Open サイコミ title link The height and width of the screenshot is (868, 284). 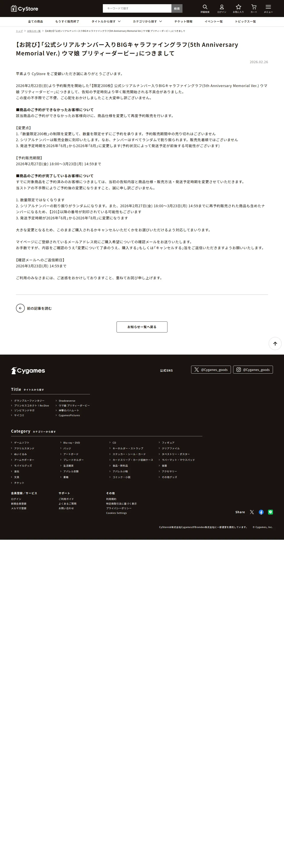19,415
